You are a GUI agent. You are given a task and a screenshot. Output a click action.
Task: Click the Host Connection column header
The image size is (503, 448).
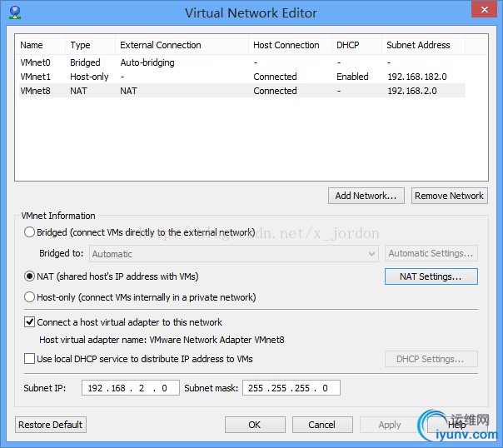[x=290, y=45]
